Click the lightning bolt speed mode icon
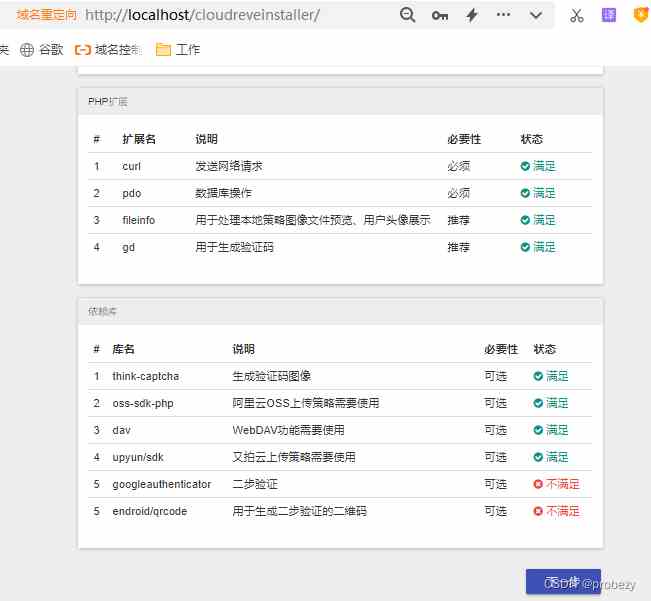The image size is (651, 601). (472, 15)
